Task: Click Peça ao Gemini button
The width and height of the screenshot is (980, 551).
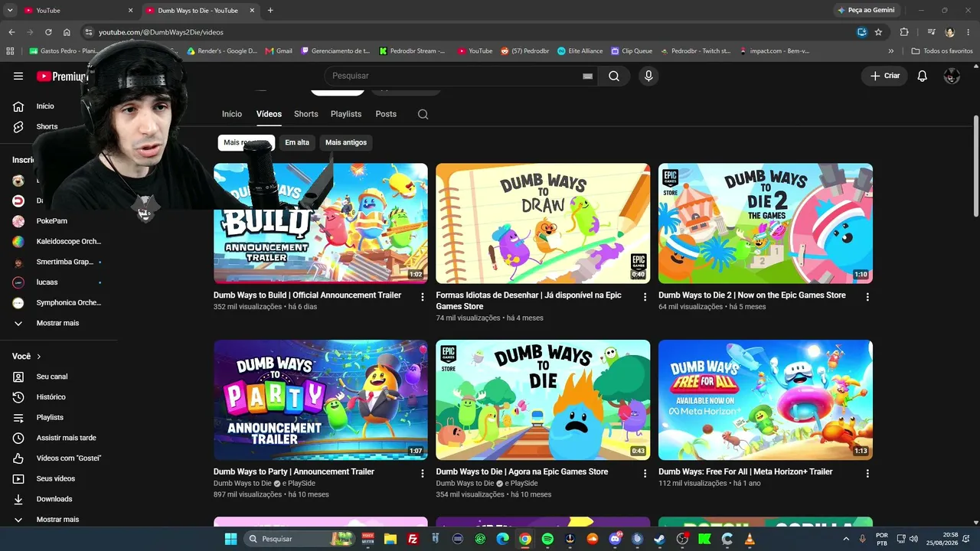Action: coord(867,11)
